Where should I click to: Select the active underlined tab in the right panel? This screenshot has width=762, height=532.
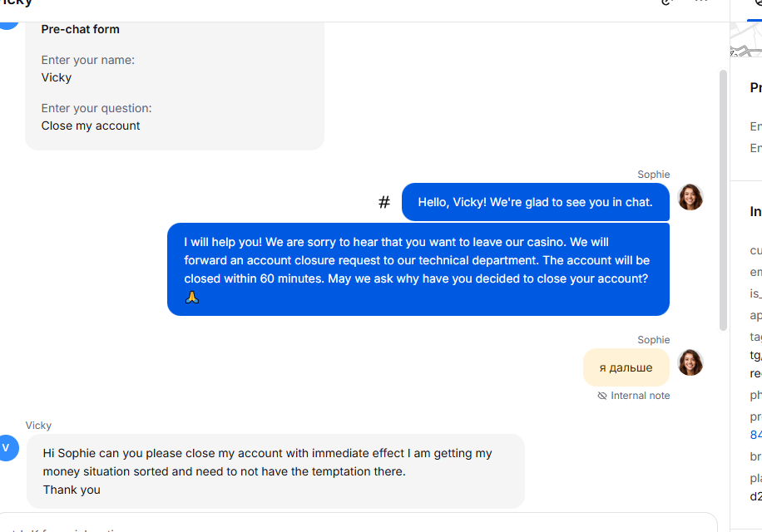[x=755, y=10]
